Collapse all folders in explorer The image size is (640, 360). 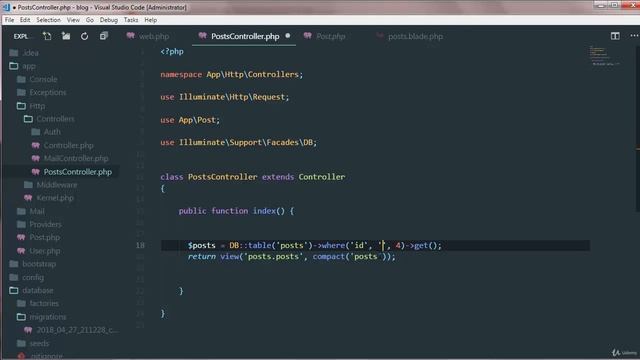click(104, 36)
